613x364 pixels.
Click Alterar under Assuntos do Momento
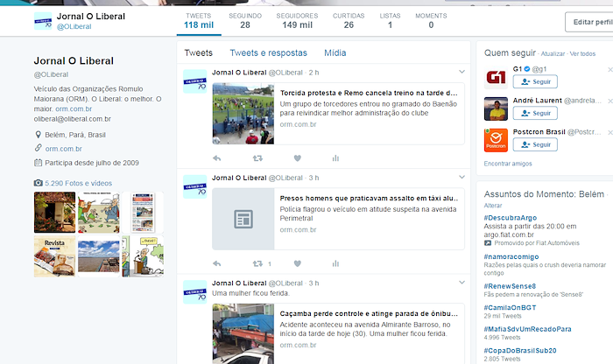(x=492, y=206)
